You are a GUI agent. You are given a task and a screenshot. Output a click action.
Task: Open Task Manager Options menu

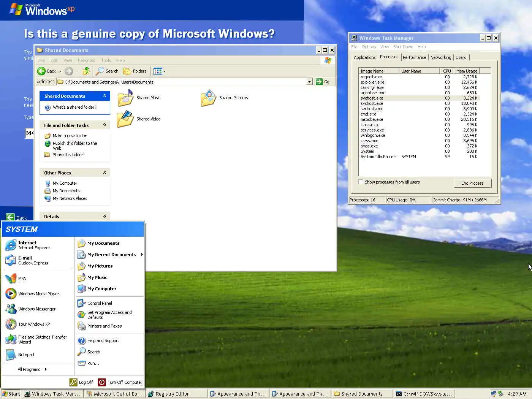click(x=369, y=47)
